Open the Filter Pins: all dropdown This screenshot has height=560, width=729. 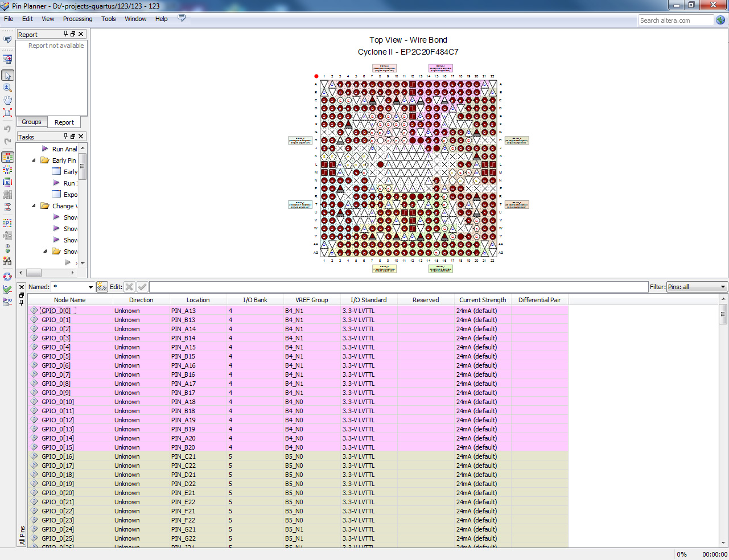tap(697, 287)
